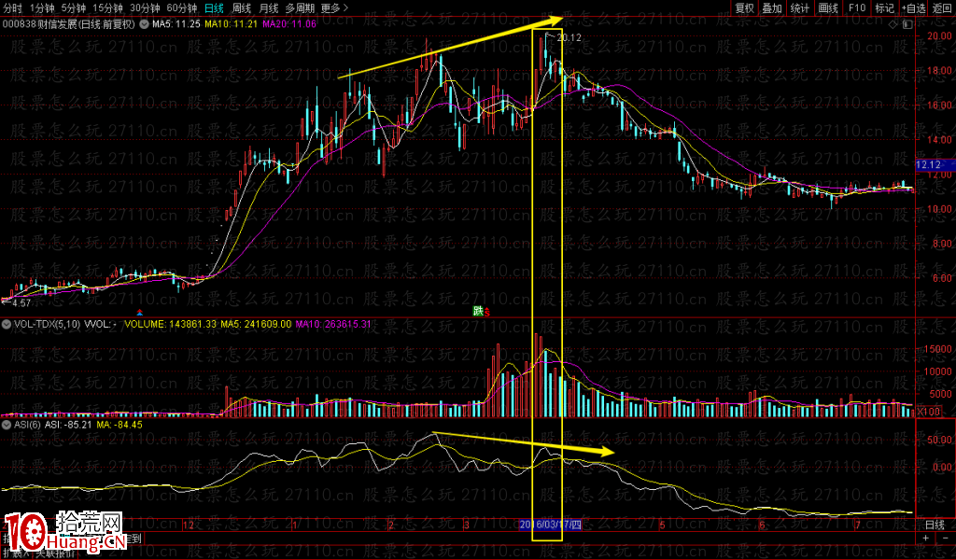Click the MA5: 11.25 indicator value

click(x=176, y=24)
